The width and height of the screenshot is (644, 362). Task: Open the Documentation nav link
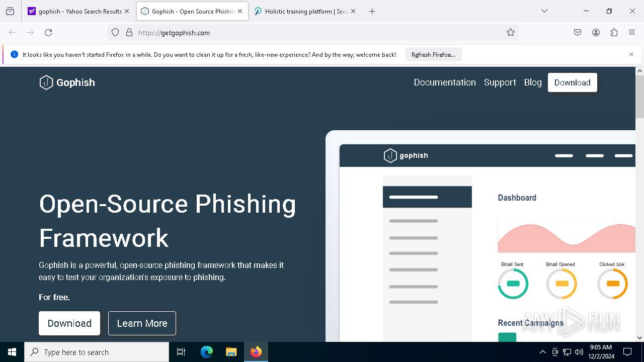point(445,82)
